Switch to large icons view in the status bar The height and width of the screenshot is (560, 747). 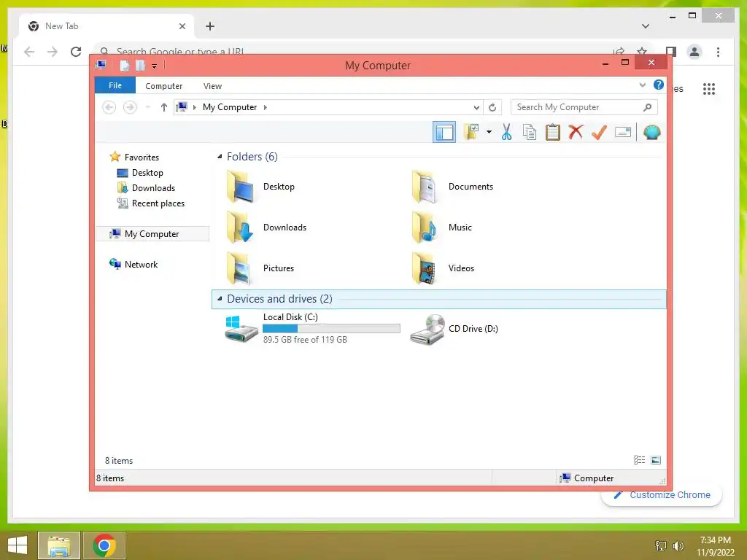pos(656,460)
